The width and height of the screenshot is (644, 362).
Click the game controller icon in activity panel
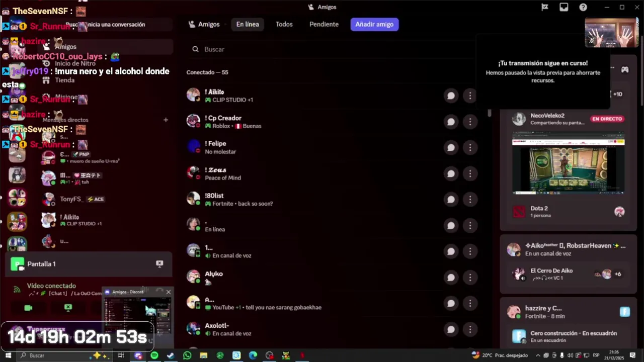coord(624,69)
